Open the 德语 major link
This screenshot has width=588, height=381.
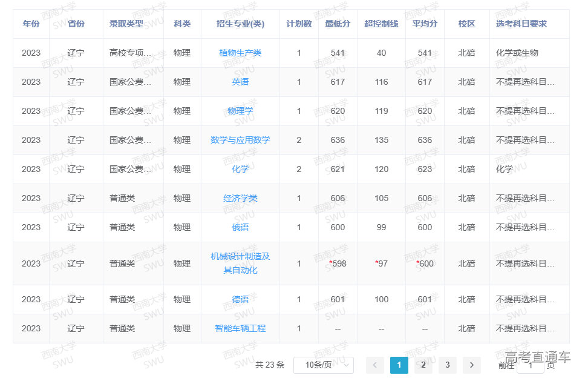point(240,299)
